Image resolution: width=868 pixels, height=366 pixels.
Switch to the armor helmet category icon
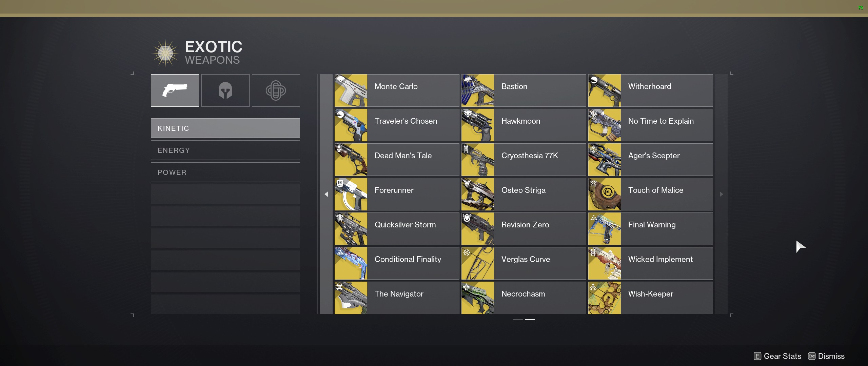click(225, 90)
